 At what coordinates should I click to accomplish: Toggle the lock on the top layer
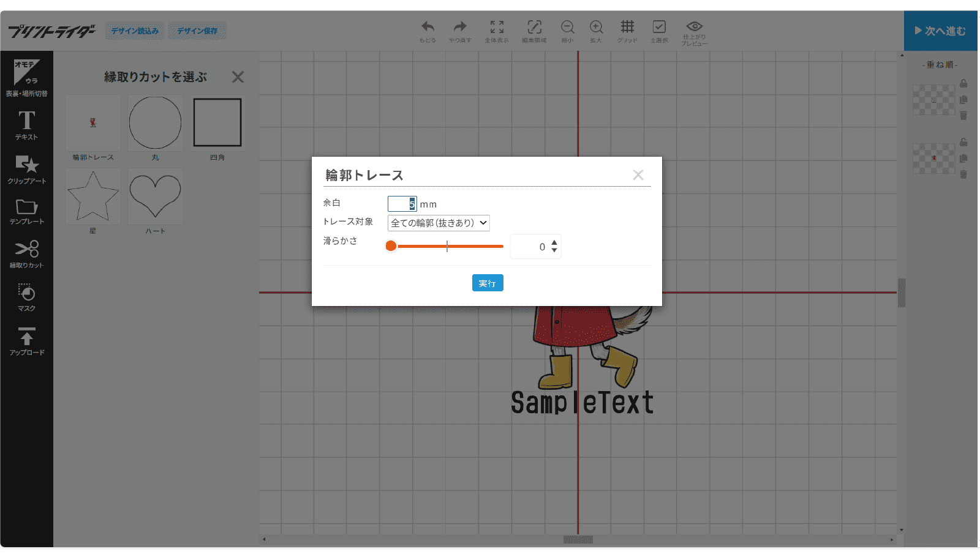tap(963, 83)
